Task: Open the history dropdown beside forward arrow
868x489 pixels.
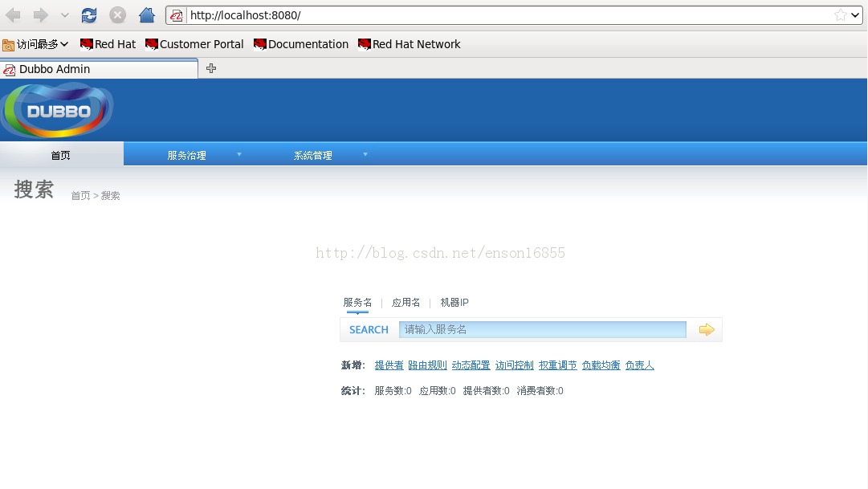Action: [x=65, y=15]
